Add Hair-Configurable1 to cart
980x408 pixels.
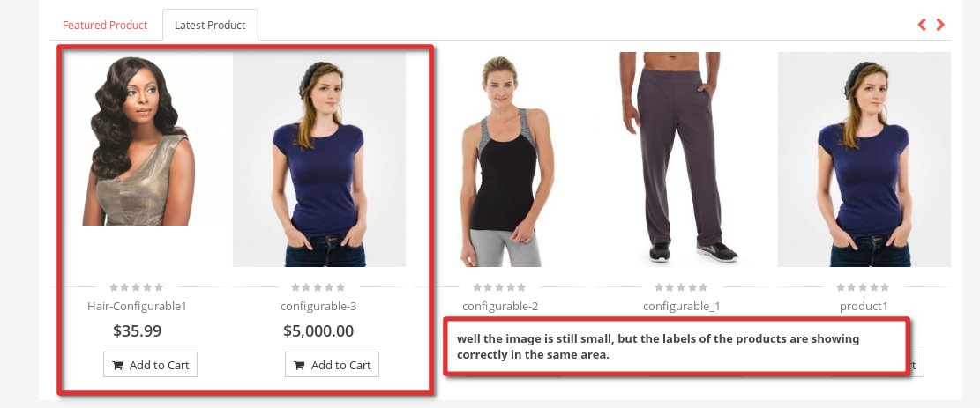pos(150,365)
